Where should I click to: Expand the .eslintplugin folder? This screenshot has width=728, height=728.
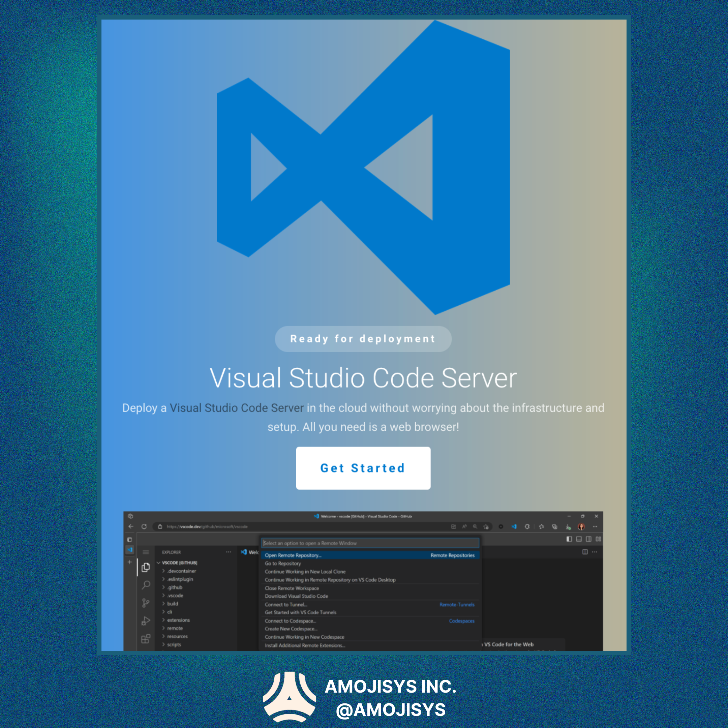pos(180,579)
